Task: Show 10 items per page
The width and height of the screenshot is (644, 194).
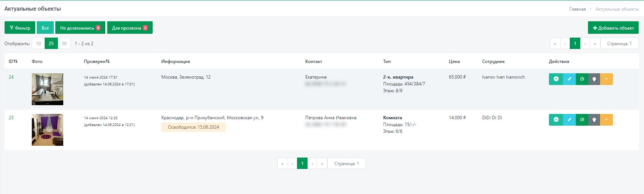Action: tap(38, 43)
